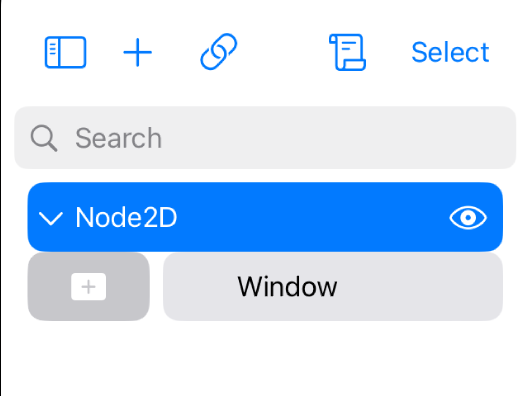
Task: Click the gray add-child plus button
Action: click(x=89, y=286)
